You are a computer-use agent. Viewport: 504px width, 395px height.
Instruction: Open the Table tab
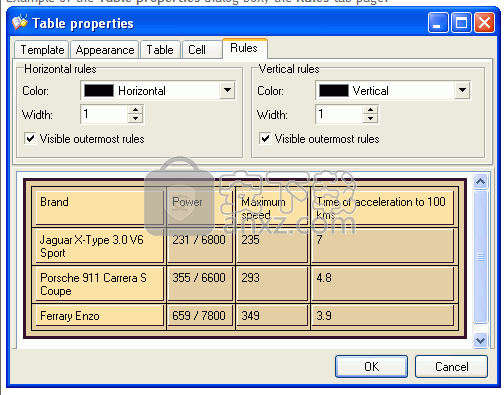[x=160, y=50]
